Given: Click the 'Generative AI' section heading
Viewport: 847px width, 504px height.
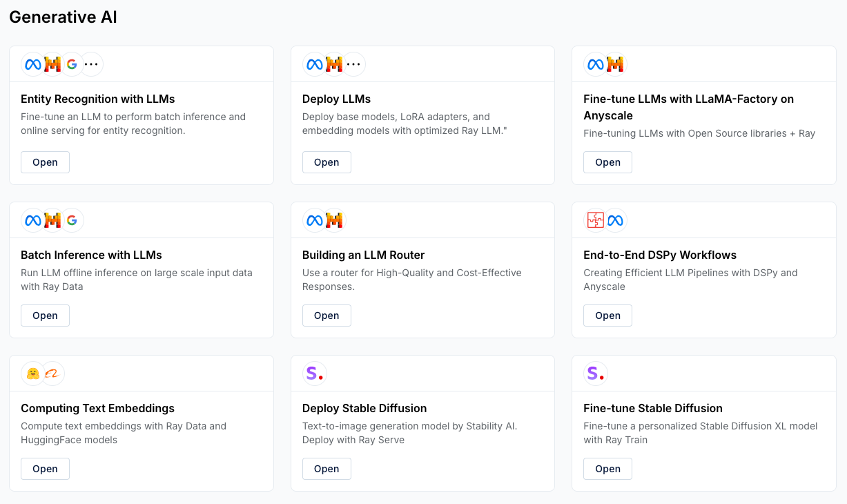Looking at the screenshot, I should pos(63,17).
